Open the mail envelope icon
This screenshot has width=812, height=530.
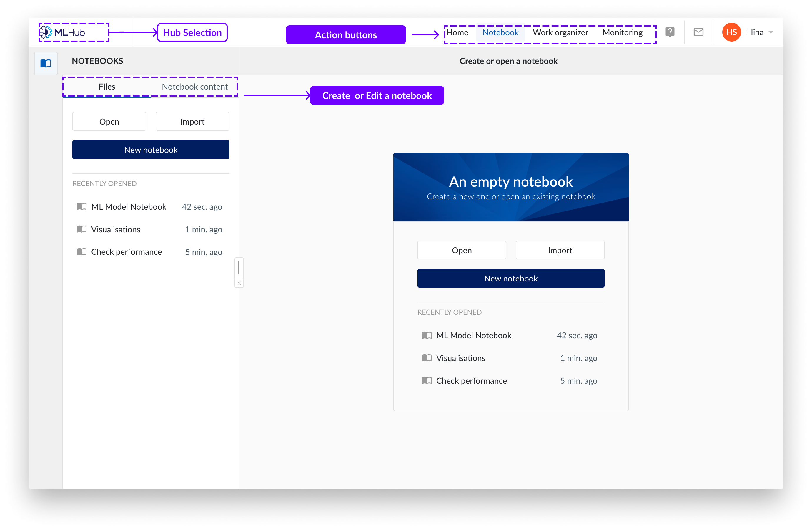tap(698, 32)
